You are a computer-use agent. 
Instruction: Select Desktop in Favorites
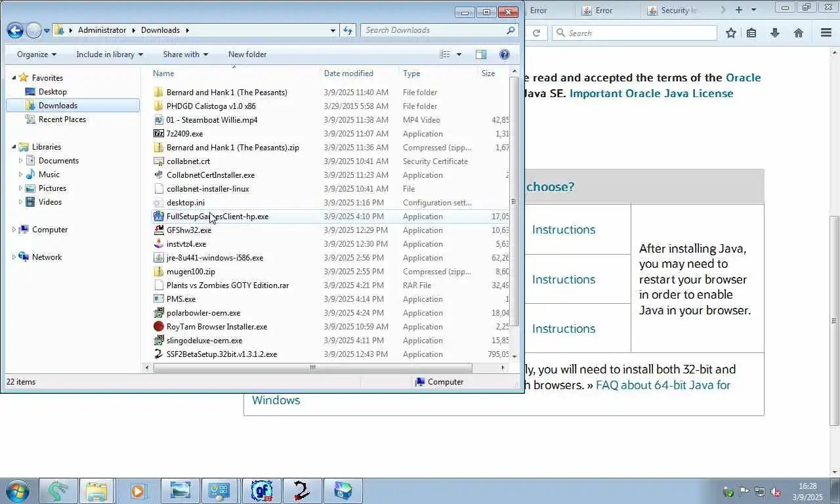click(52, 92)
